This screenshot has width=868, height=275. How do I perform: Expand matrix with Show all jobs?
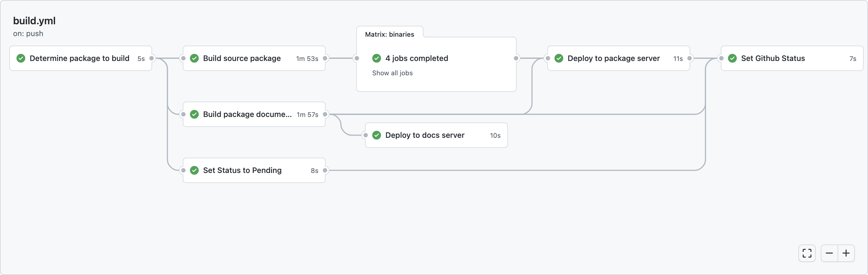click(392, 73)
